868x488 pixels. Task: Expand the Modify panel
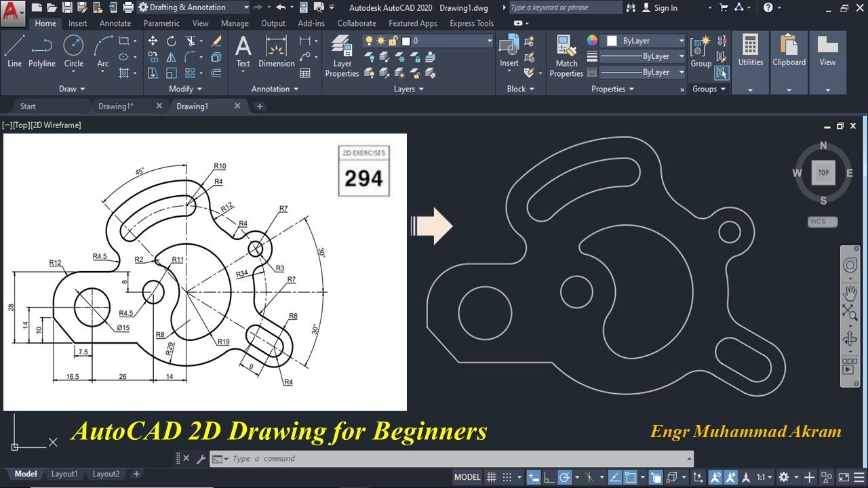[x=185, y=89]
